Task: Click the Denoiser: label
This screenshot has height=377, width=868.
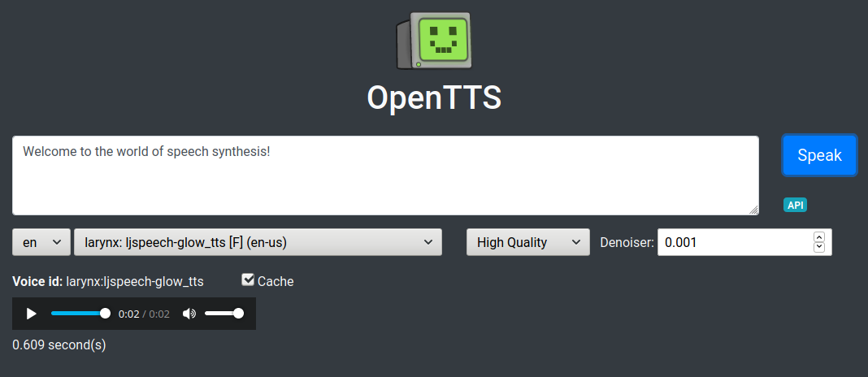Action: click(627, 242)
